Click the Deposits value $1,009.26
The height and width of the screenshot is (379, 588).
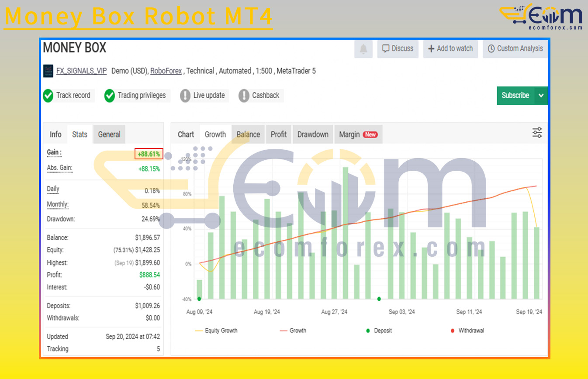[147, 306]
